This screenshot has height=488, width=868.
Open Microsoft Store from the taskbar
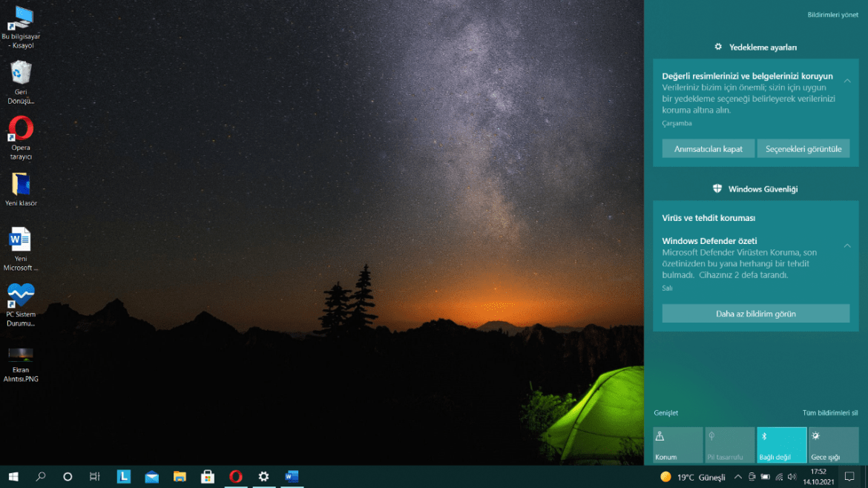pos(208,477)
